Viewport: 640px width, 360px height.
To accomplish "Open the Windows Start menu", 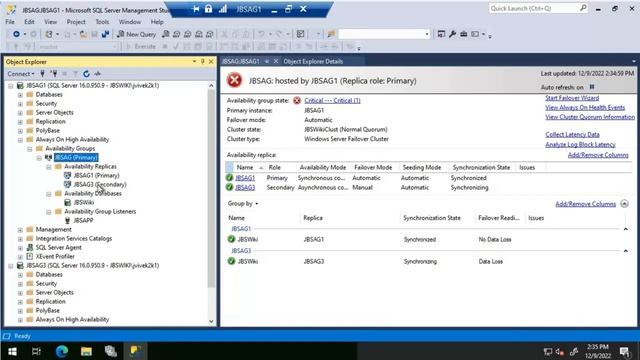I will tap(12, 351).
